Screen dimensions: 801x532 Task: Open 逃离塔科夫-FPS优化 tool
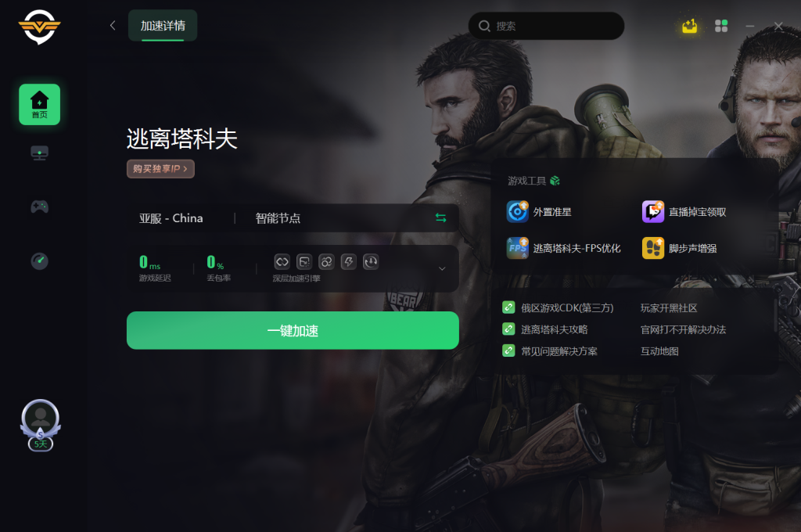point(563,248)
